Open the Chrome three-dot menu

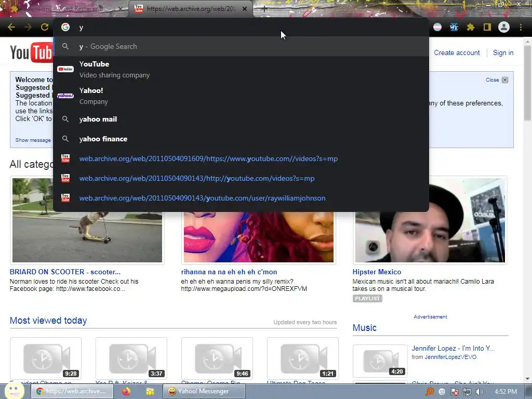tap(521, 27)
